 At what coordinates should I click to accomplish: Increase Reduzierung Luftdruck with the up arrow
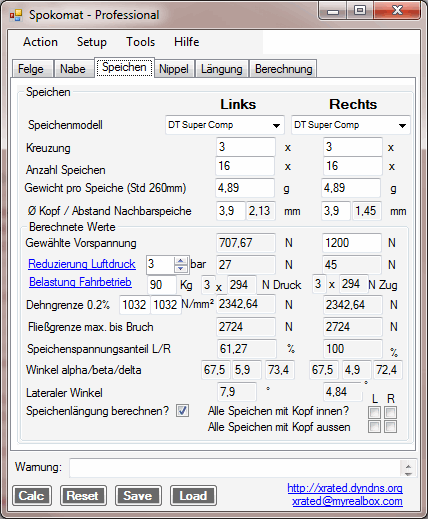180,261
